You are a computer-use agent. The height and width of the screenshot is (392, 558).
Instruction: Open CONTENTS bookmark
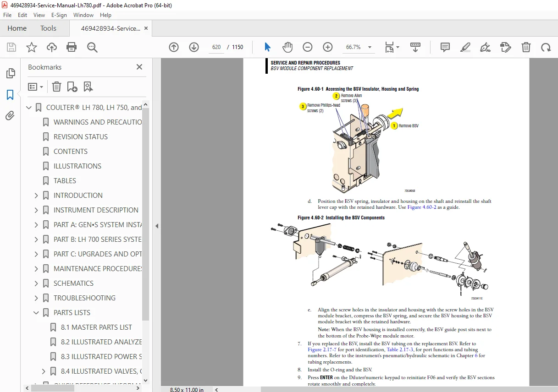click(71, 152)
